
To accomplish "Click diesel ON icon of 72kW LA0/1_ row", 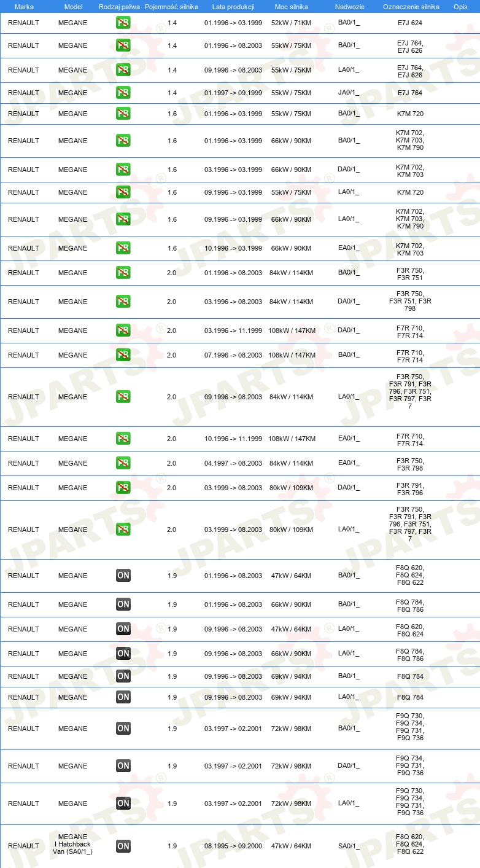I will point(123,803).
